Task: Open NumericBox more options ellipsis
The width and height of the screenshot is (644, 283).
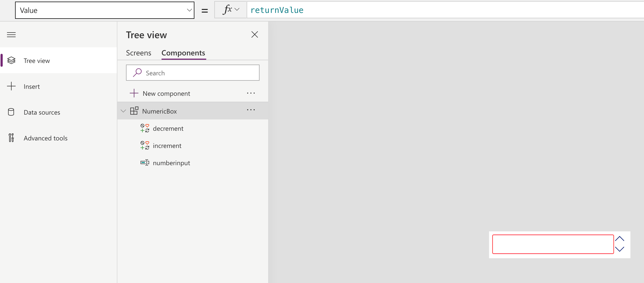Action: pos(251,110)
